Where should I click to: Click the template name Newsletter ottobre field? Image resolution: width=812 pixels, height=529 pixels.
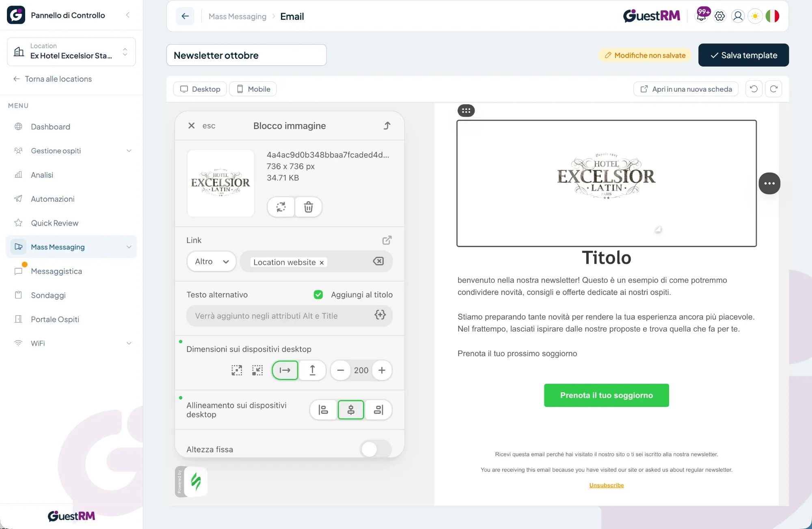[246, 55]
